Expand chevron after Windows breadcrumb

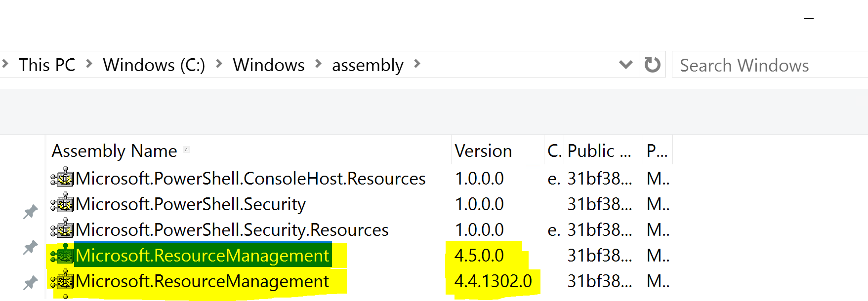point(319,64)
